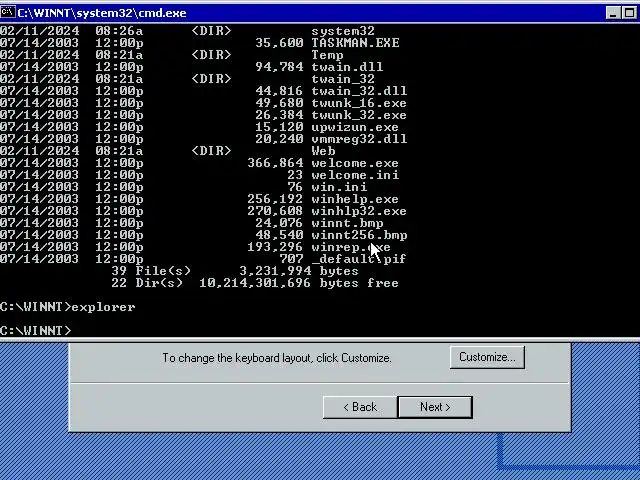
Task: Select winnt256.bmp in the listing
Action: 359,235
